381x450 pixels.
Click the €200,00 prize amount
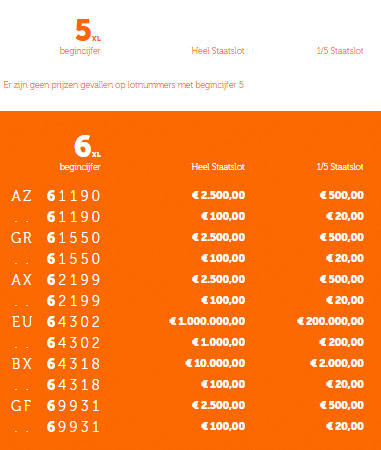341,342
